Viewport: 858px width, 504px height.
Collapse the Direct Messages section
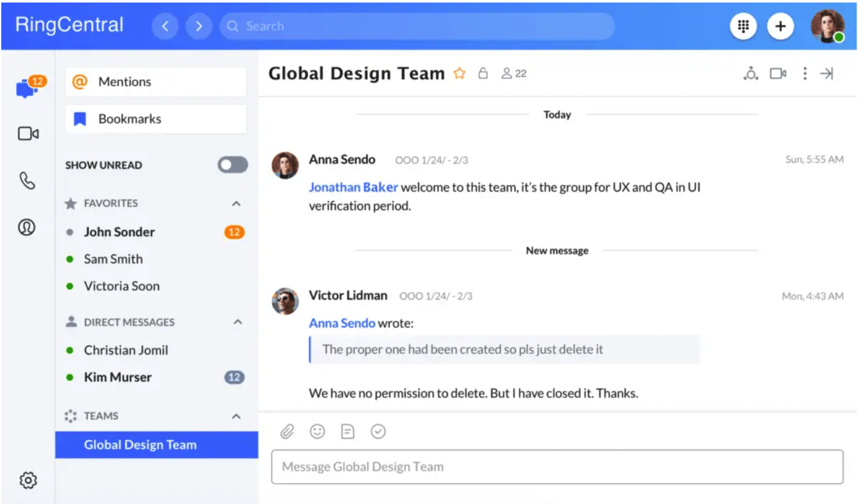coord(238,322)
